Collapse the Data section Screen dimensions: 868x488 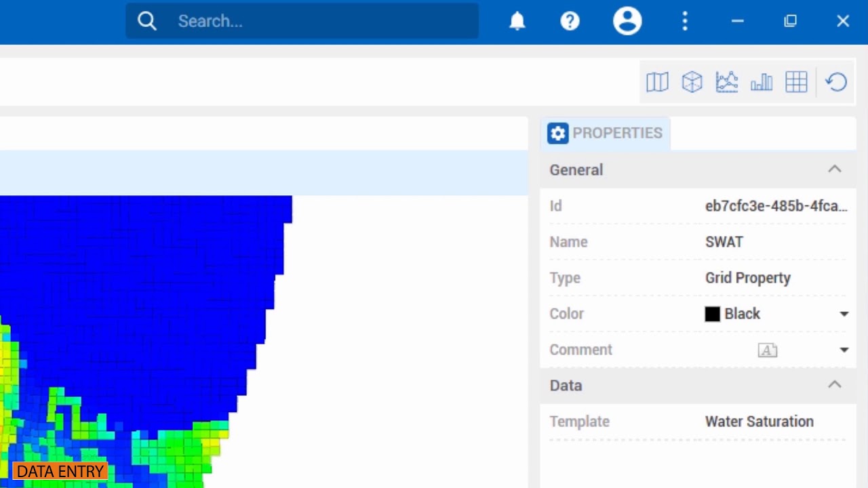[835, 385]
